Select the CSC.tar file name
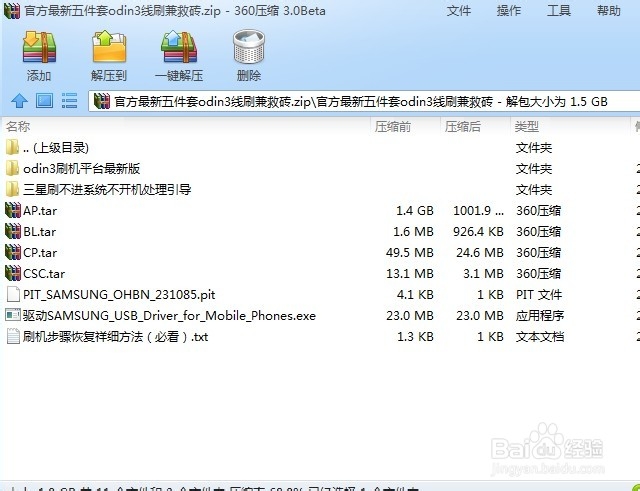The width and height of the screenshot is (640, 491). (x=44, y=273)
